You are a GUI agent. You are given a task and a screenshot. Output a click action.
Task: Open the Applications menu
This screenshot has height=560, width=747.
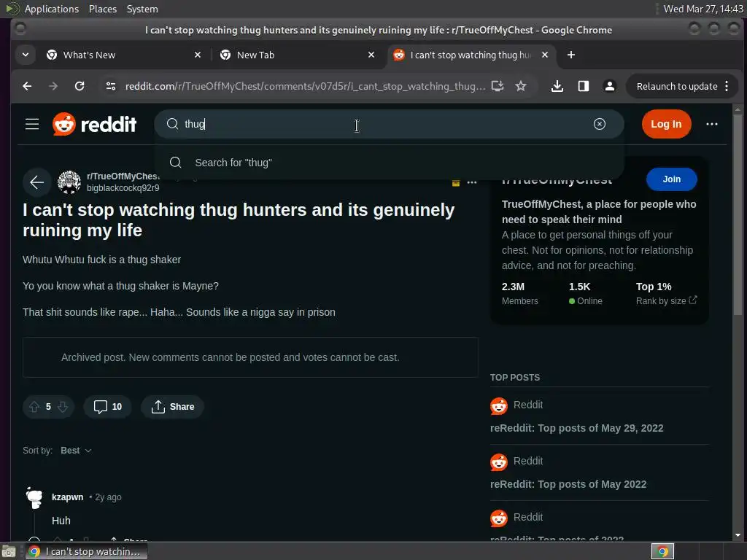(52, 9)
